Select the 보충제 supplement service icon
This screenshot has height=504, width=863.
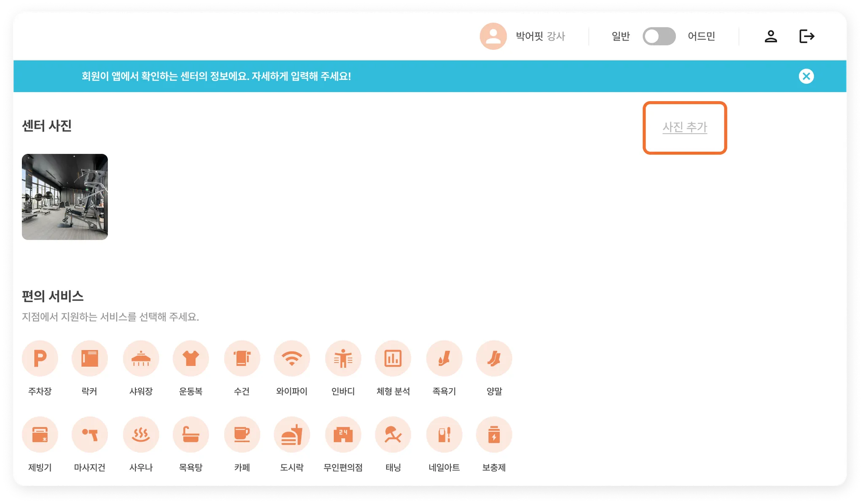point(494,434)
